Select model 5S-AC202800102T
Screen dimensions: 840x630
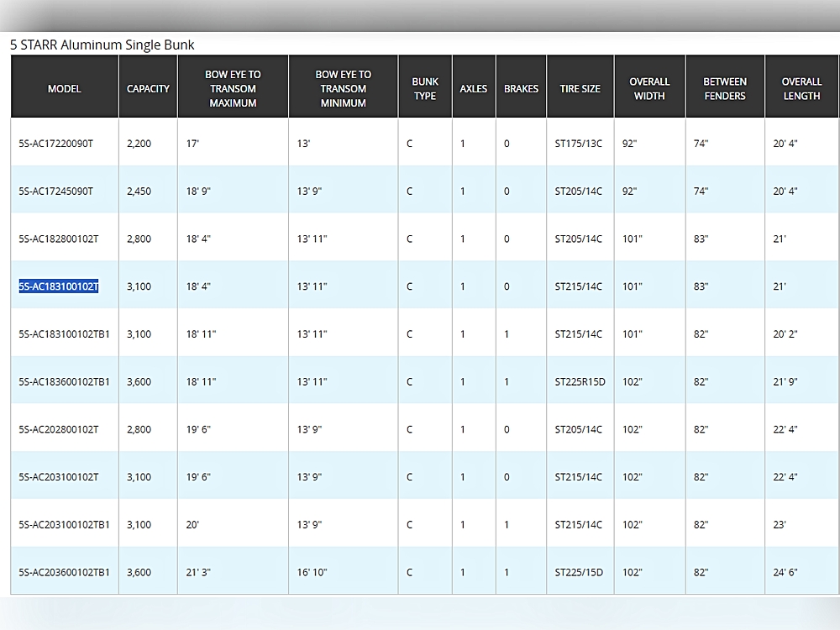[x=59, y=429]
